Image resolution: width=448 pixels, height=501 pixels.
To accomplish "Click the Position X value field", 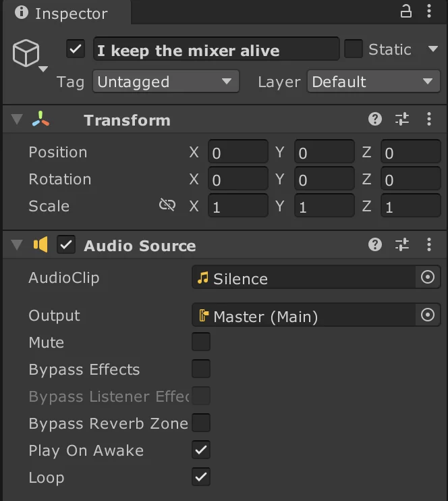I will (x=237, y=153).
